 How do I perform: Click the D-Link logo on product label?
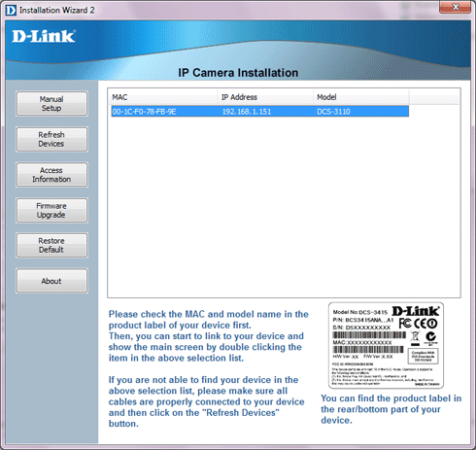(416, 311)
